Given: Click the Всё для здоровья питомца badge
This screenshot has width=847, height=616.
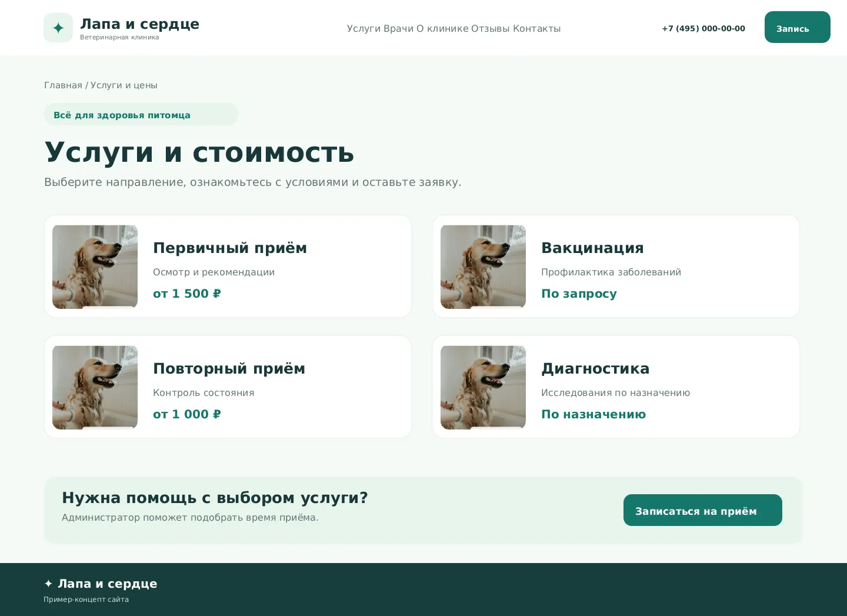Looking at the screenshot, I should click(x=141, y=115).
